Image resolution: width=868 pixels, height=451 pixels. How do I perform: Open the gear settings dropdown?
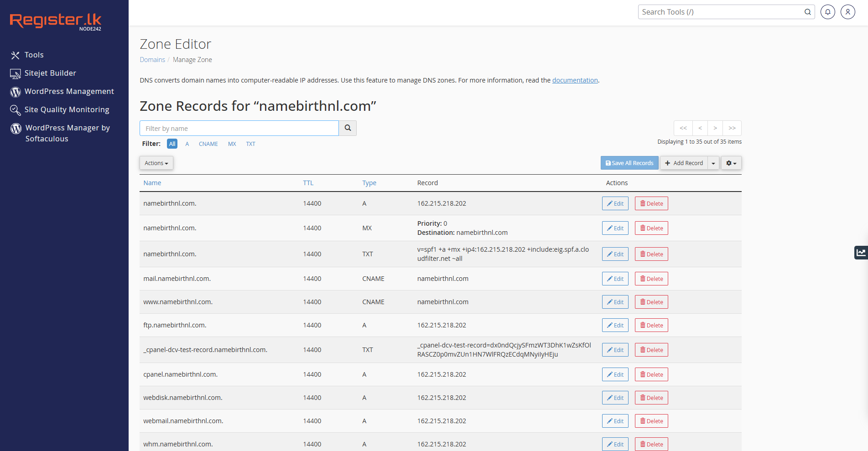(x=731, y=163)
